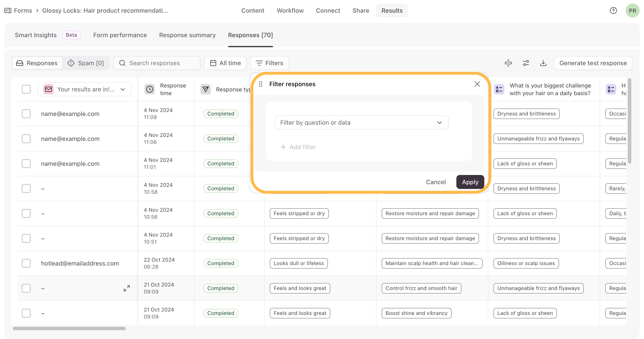Image resolution: width=644 pixels, height=339 pixels.
Task: Open the Connect tab
Action: [328, 10]
